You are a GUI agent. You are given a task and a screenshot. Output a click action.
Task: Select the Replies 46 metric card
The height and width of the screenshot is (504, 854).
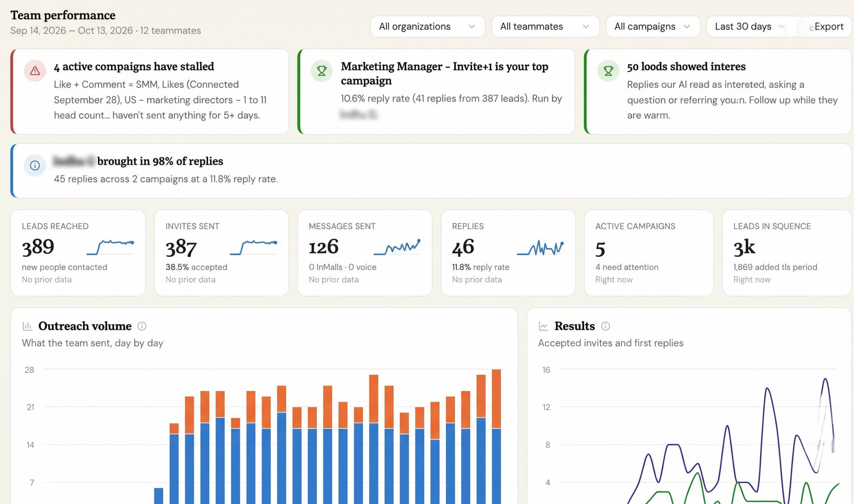pyautogui.click(x=508, y=253)
